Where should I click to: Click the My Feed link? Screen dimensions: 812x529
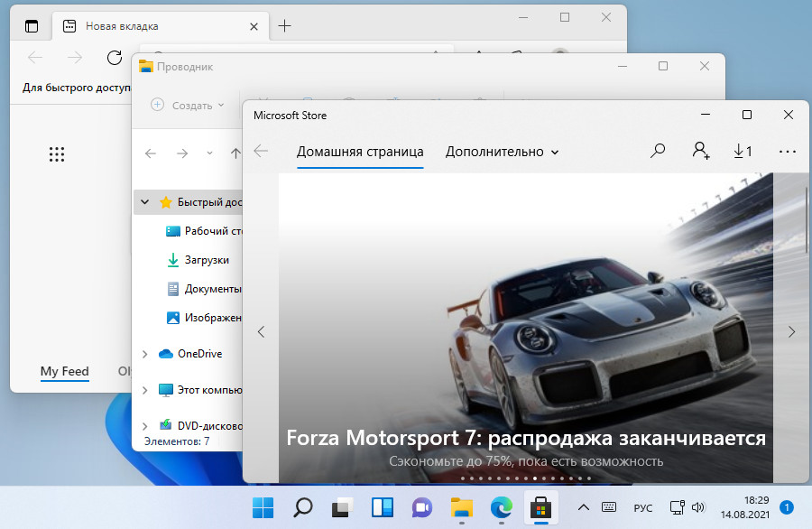click(x=64, y=371)
